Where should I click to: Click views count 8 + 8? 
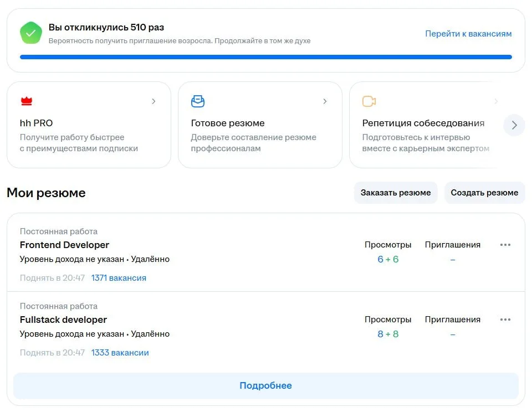pyautogui.click(x=388, y=334)
